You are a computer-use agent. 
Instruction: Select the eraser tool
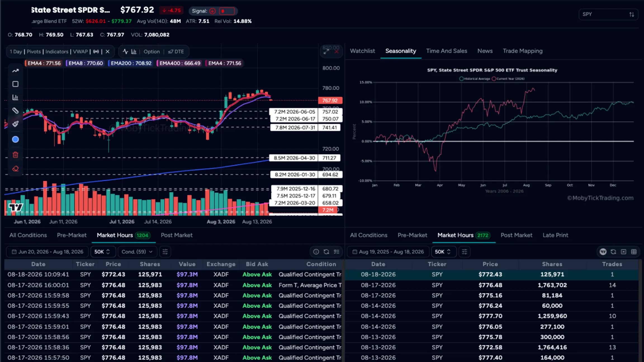[15, 169]
